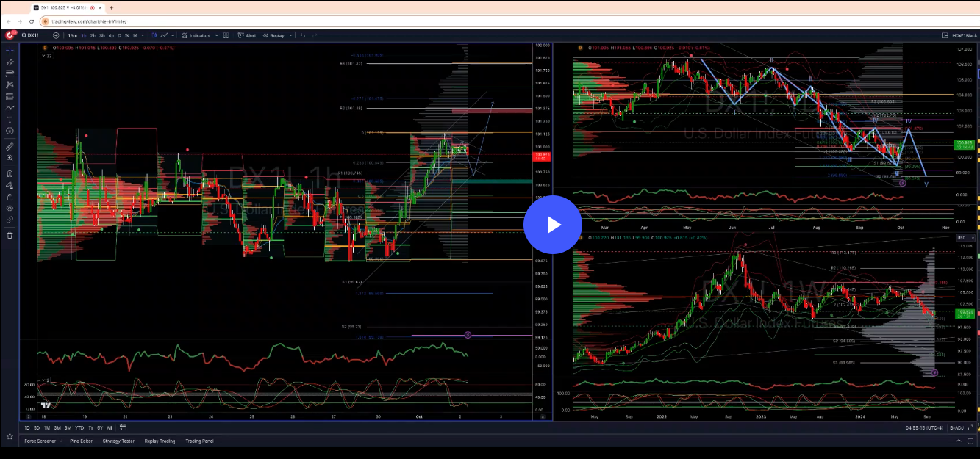Image resolution: width=980 pixels, height=459 pixels.
Task: Switch to W weekly timeframe
Action: coord(127,35)
